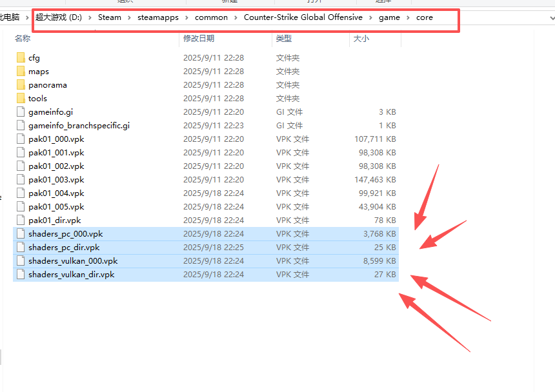555x392 pixels.
Task: Open the chevron after common in path
Action: [236, 17]
